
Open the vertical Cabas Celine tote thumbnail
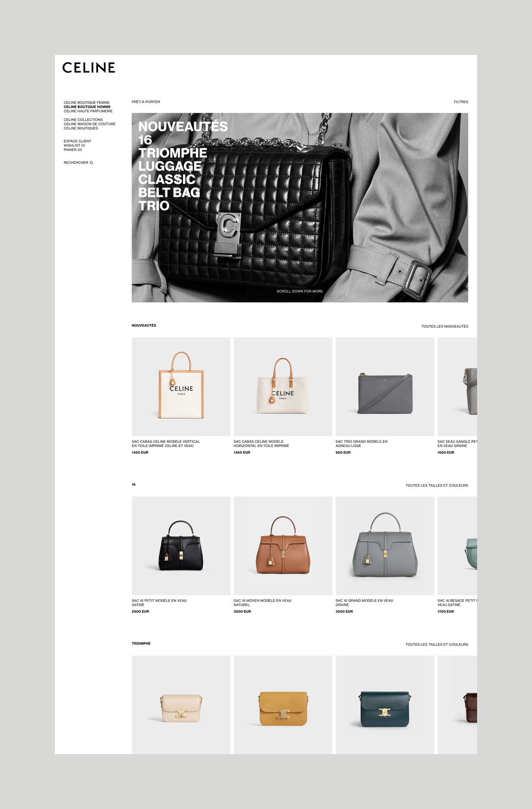pos(181,387)
